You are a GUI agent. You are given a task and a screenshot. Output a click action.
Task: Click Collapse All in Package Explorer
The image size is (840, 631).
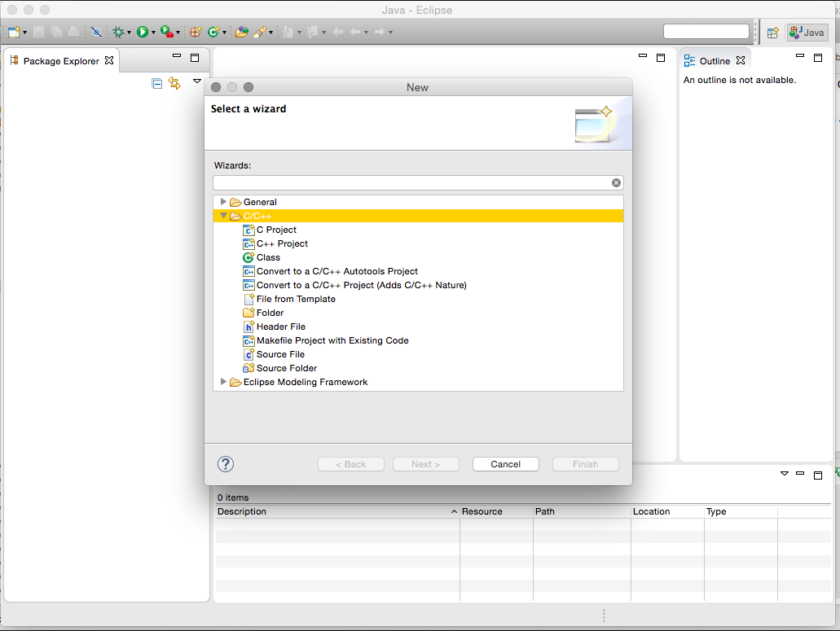pos(157,83)
